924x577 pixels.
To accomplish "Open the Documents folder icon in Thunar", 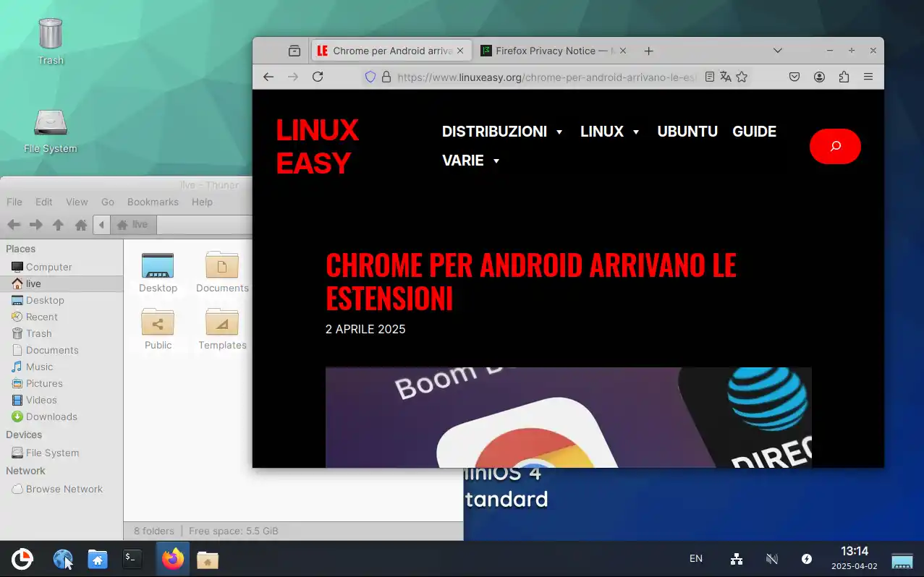I will [222, 265].
